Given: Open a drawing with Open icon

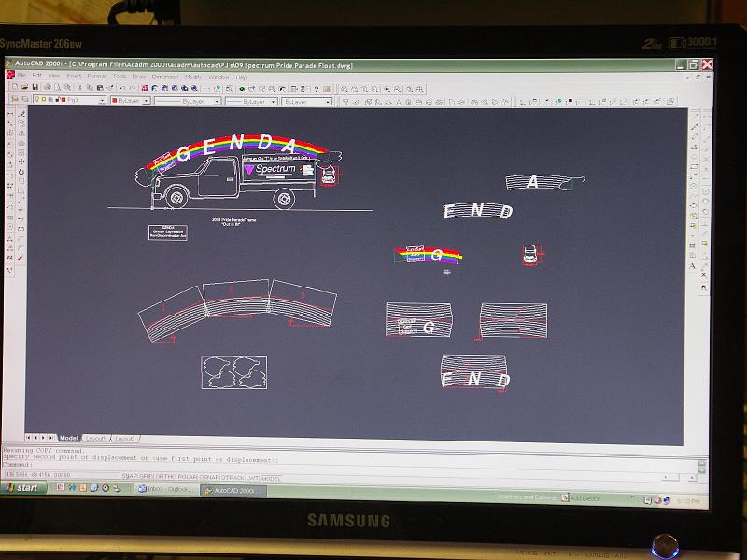Looking at the screenshot, I should (x=25, y=87).
